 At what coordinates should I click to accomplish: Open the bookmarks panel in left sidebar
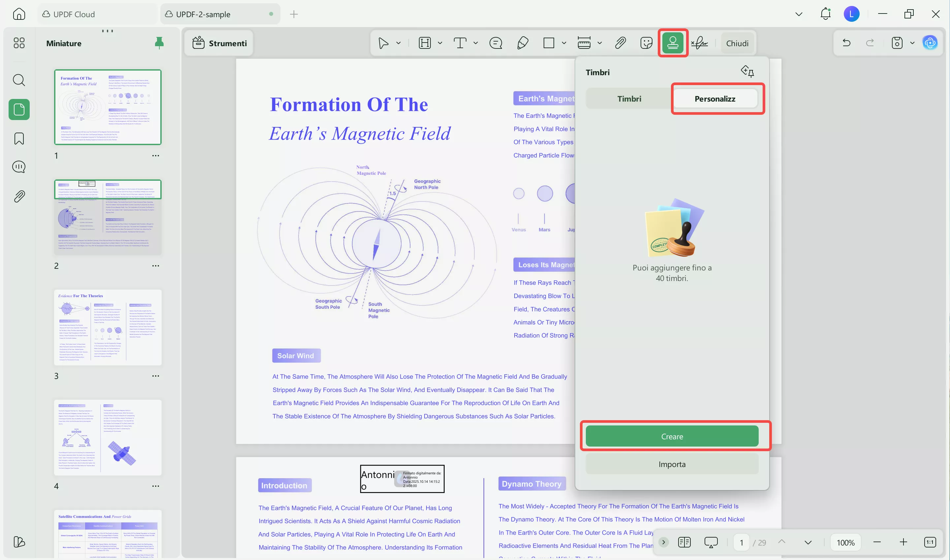pyautogui.click(x=19, y=139)
